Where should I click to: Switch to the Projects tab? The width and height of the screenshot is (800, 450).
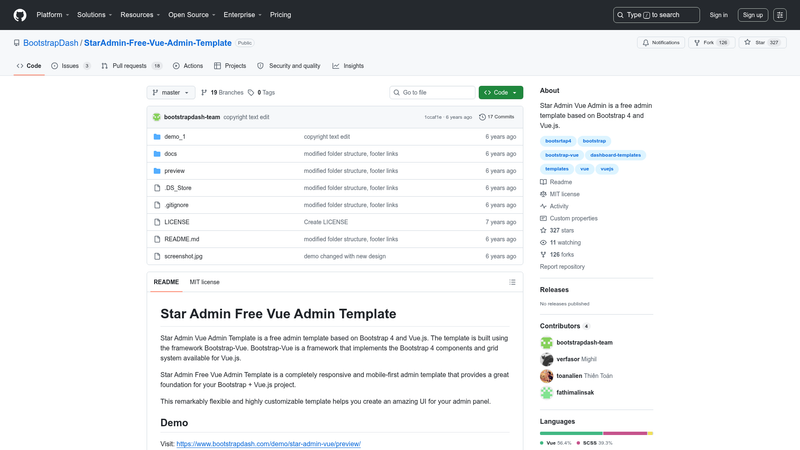click(x=230, y=66)
